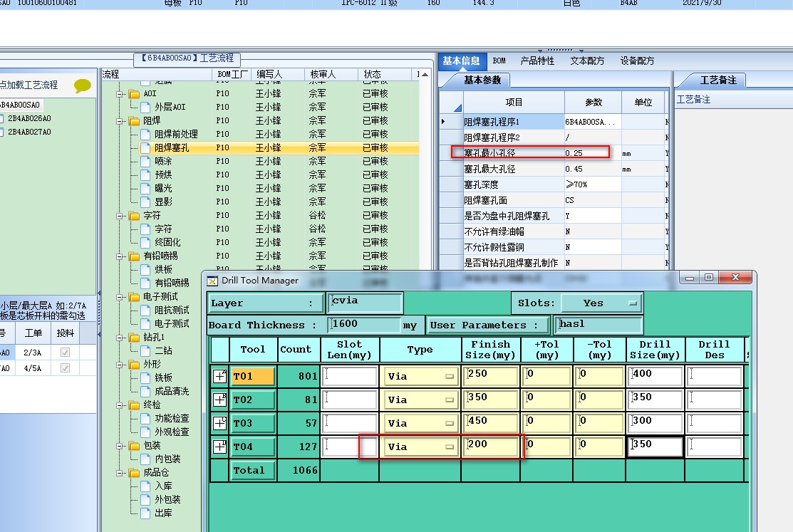Click the 铣板 document icon
The width and height of the screenshot is (793, 532).
point(145,377)
